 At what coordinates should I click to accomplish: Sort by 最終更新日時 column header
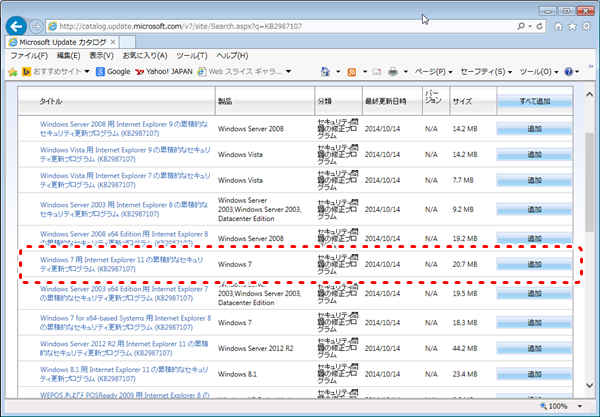tap(385, 101)
